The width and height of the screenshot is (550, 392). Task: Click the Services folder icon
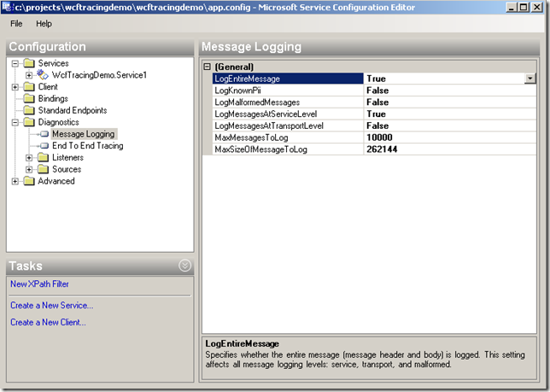29,63
